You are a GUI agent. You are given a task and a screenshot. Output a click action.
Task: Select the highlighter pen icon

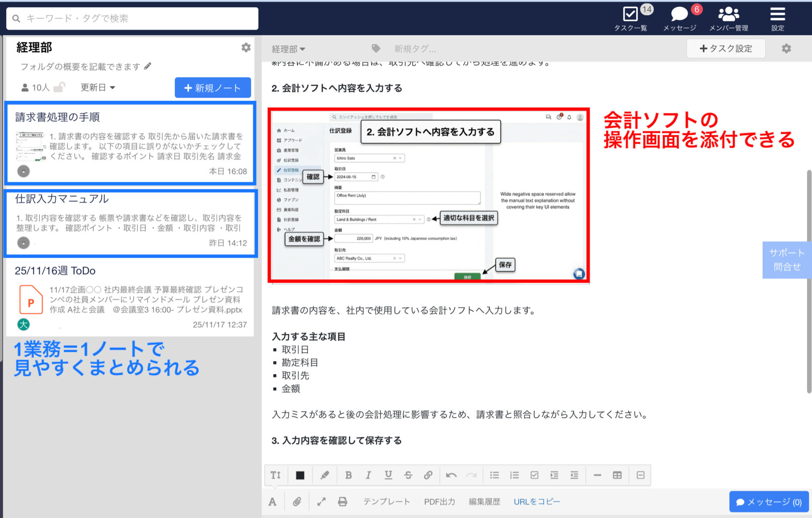pyautogui.click(x=324, y=475)
